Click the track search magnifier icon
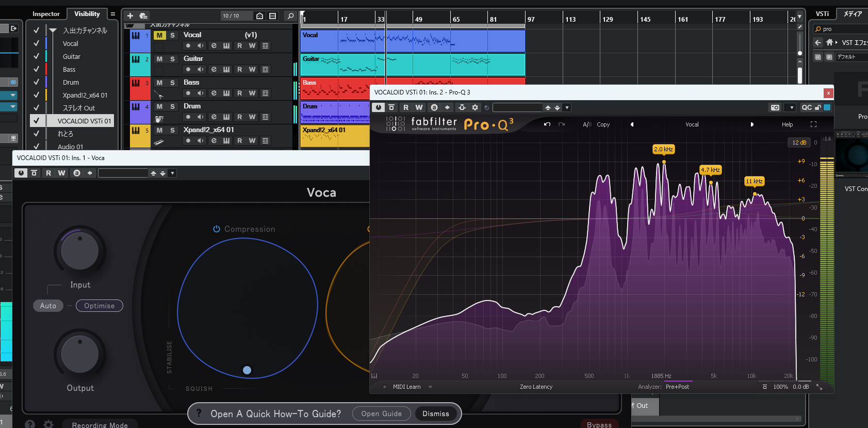This screenshot has width=868, height=428. click(x=290, y=16)
